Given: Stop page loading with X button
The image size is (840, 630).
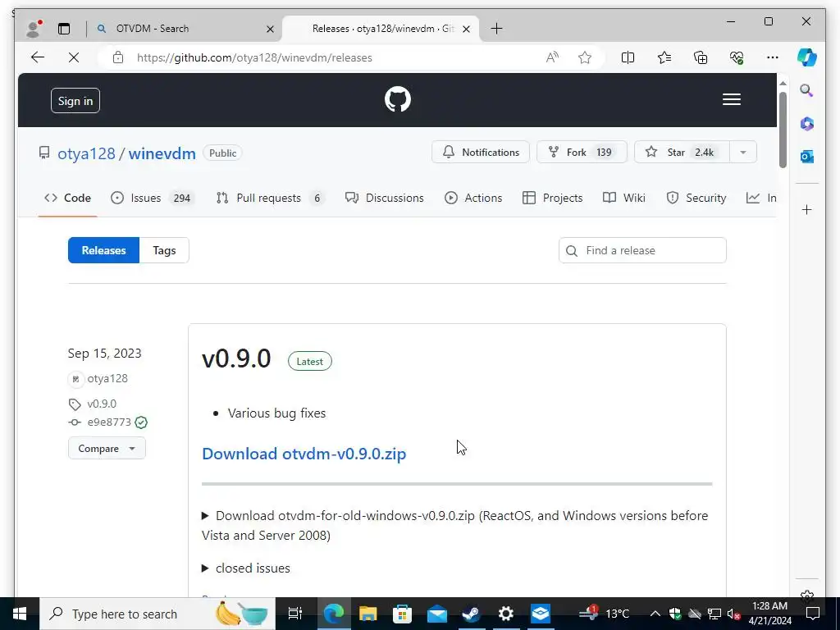Looking at the screenshot, I should [74, 57].
